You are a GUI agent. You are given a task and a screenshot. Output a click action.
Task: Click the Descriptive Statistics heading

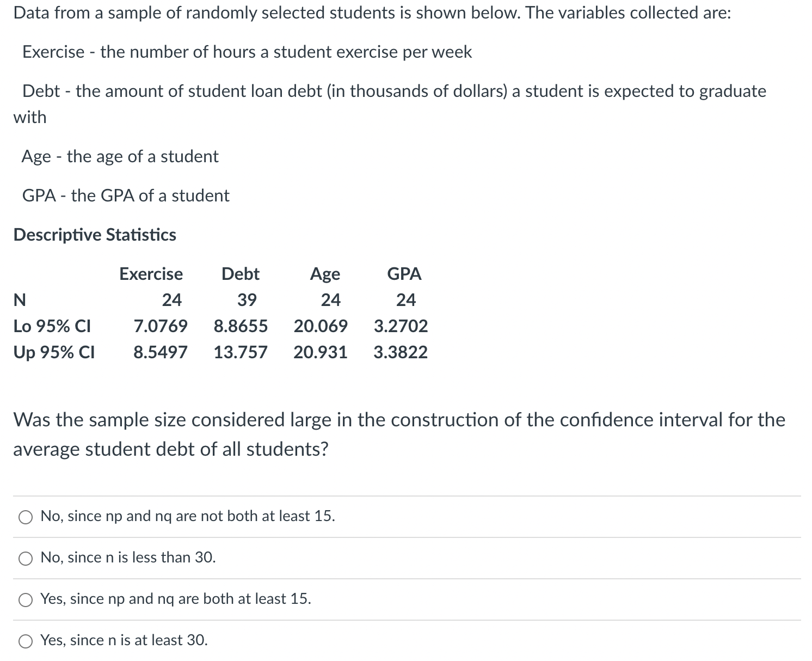pyautogui.click(x=94, y=235)
